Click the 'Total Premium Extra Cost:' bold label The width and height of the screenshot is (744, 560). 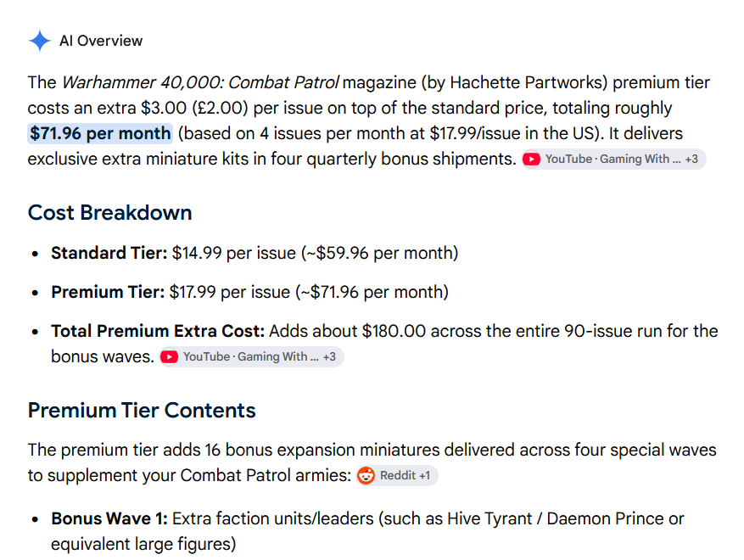(158, 331)
